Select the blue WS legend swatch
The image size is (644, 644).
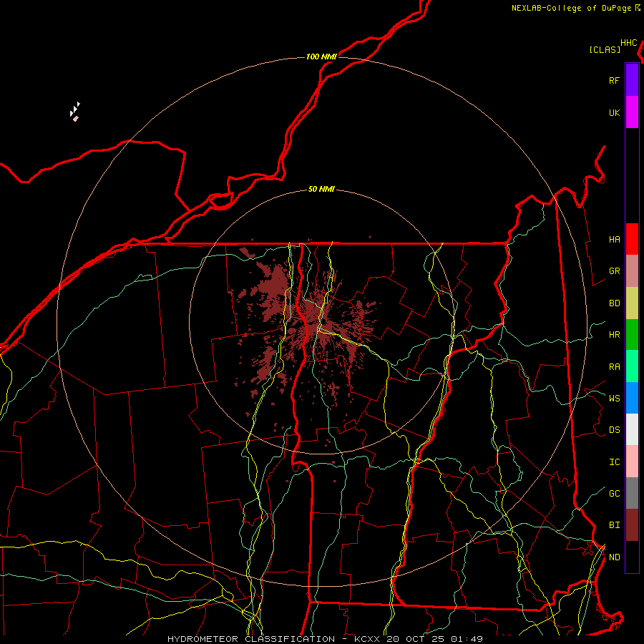[x=632, y=398]
